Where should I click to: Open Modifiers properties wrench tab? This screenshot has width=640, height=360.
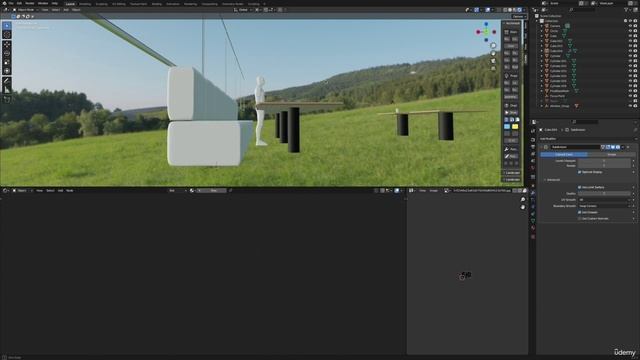(533, 193)
